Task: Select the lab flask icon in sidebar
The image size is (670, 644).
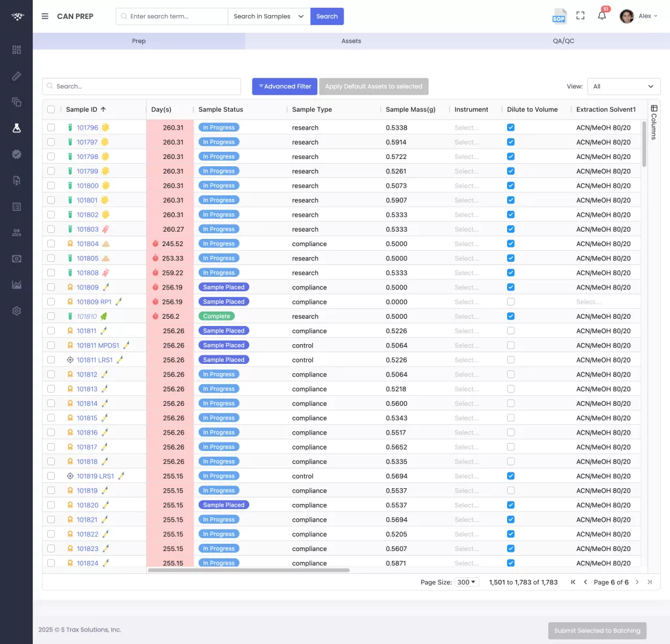Action: tap(16, 128)
